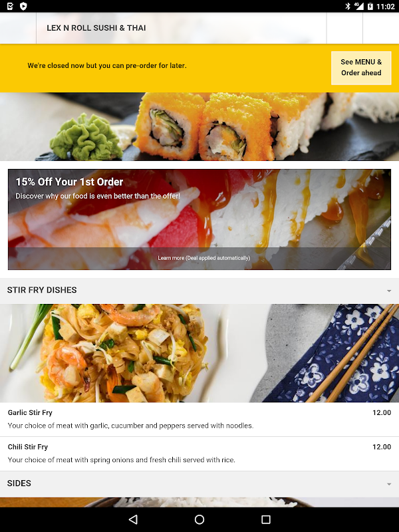Tap the SIDES section header label
The image size is (399, 532).
pyautogui.click(x=19, y=483)
